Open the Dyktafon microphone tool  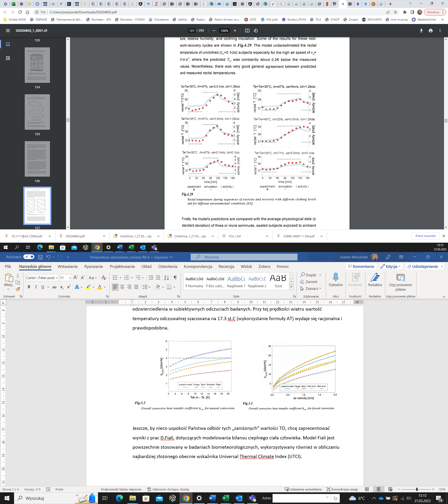tap(335, 280)
